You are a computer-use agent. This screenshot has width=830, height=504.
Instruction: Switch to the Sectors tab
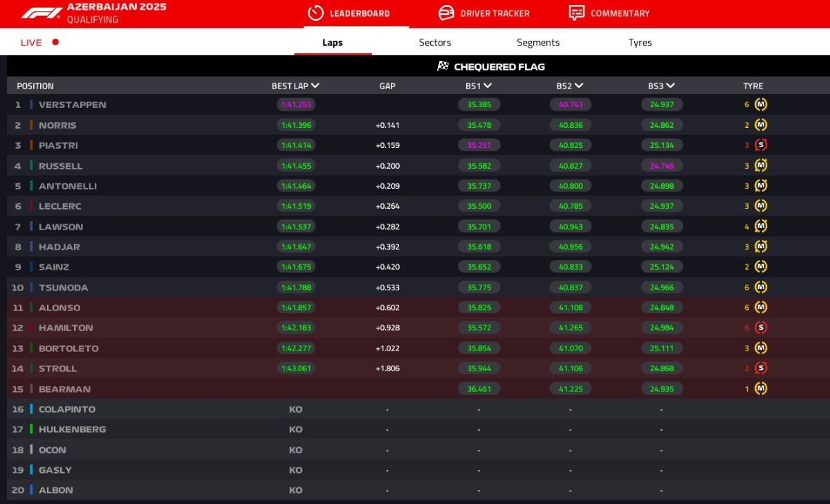click(x=434, y=42)
